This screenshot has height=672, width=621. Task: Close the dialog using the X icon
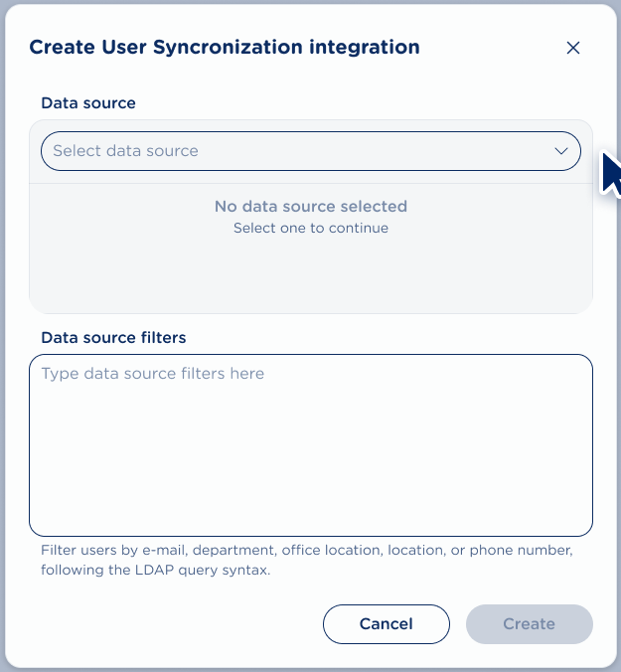pos(572,48)
